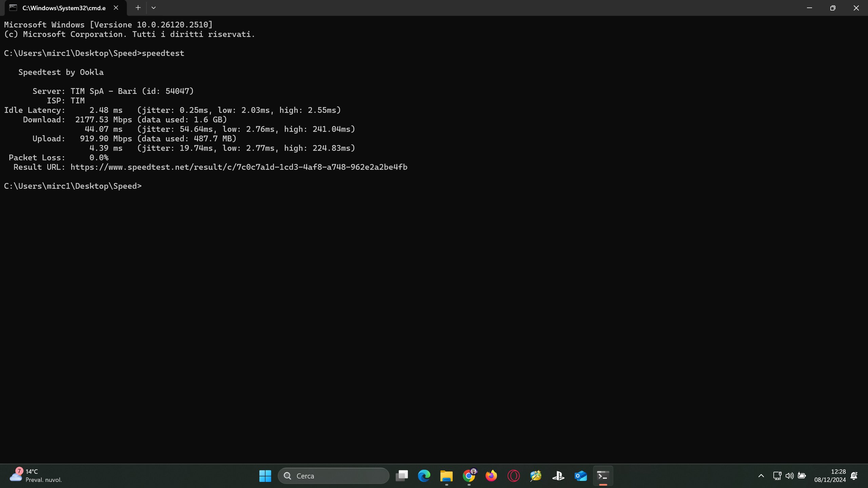The width and height of the screenshot is (868, 488).
Task: Show hidden system tray icons
Action: 761,476
